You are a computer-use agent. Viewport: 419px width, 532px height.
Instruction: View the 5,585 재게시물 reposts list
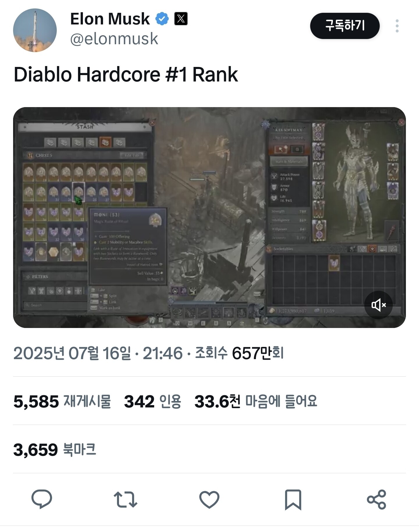coord(62,401)
